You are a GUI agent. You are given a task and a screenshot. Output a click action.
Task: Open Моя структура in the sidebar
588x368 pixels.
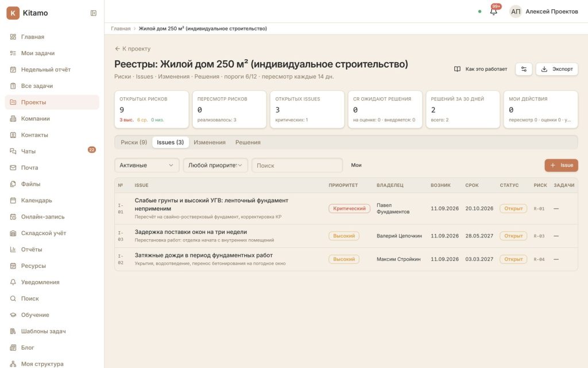52,364
